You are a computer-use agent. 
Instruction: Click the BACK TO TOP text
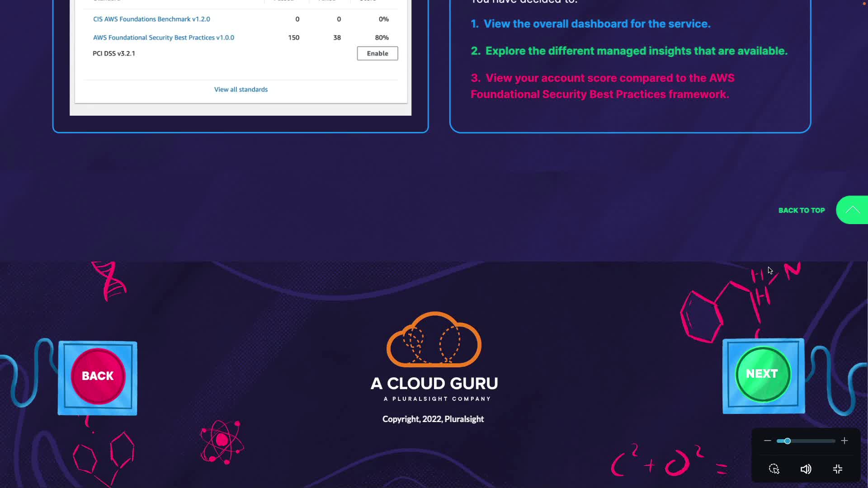point(801,211)
